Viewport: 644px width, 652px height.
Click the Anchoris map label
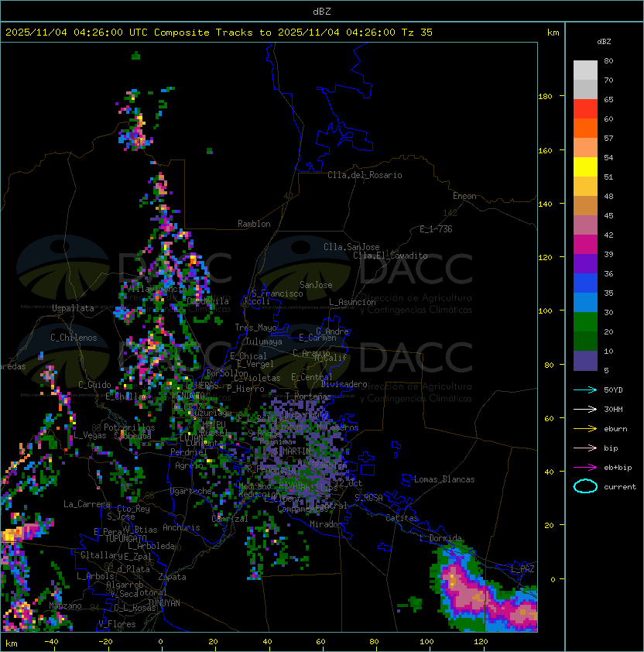(x=181, y=527)
